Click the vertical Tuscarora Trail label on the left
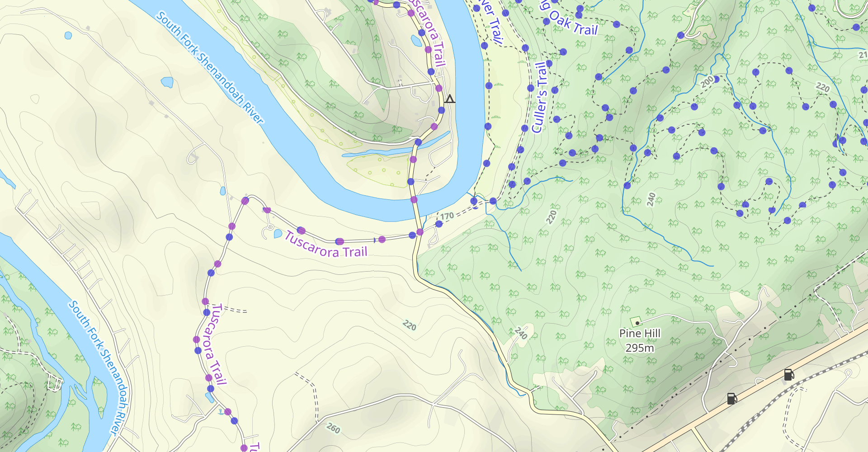 click(x=213, y=344)
